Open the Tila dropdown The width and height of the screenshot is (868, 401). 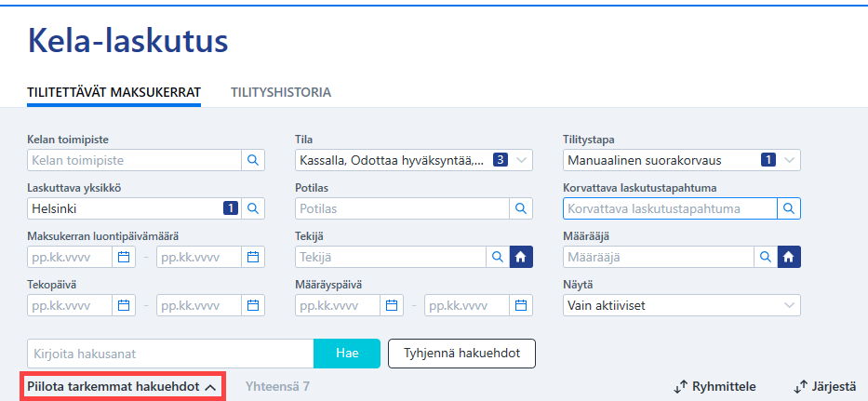pyautogui.click(x=413, y=160)
